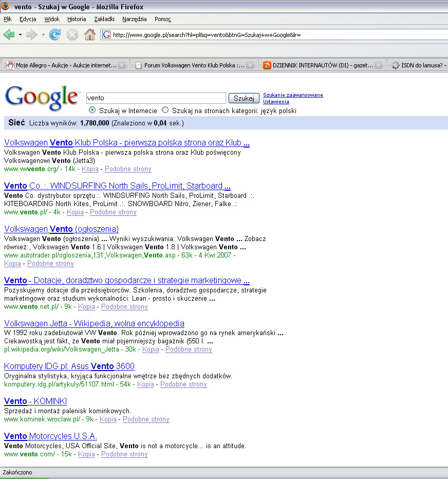This screenshot has width=448, height=479.
Task: Open the Pomoc menu
Action: pyautogui.click(x=163, y=19)
